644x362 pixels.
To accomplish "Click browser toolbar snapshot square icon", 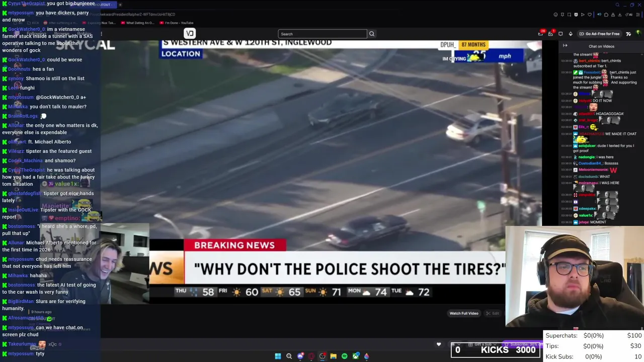I will pyautogui.click(x=569, y=15).
